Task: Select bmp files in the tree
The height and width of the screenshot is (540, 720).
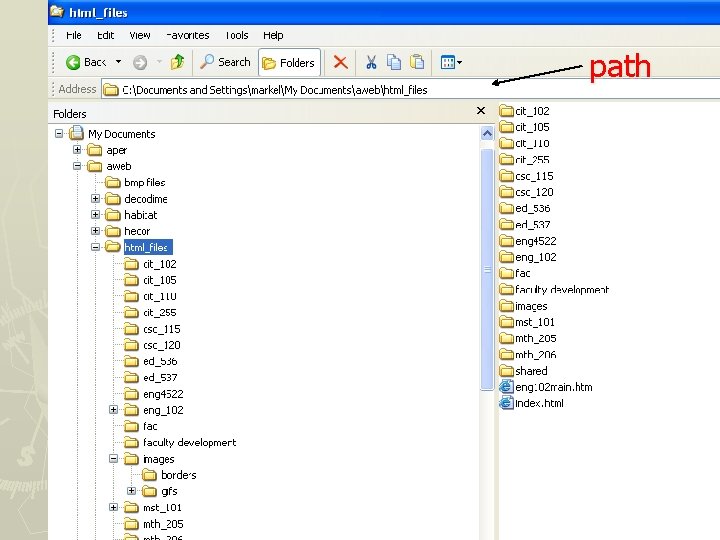Action: 144,183
